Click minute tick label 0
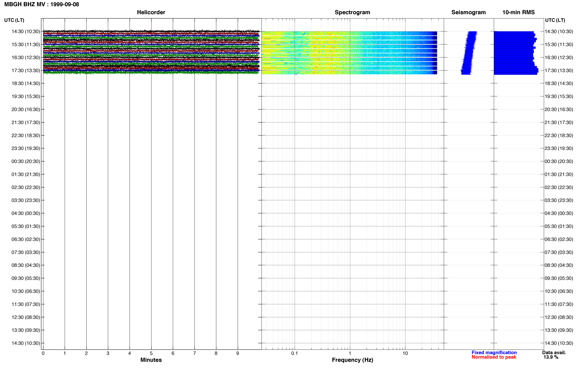Image resolution: width=588 pixels, height=368 pixels. [x=43, y=353]
